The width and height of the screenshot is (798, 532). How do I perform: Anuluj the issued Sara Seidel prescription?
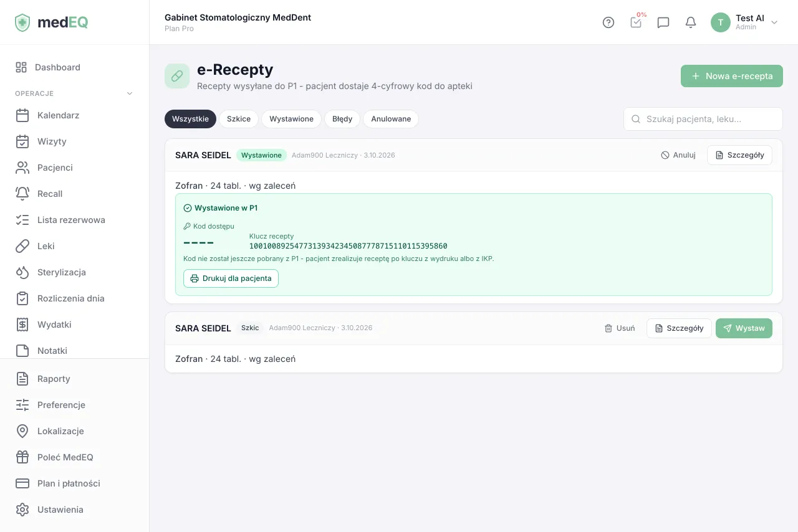coord(678,155)
